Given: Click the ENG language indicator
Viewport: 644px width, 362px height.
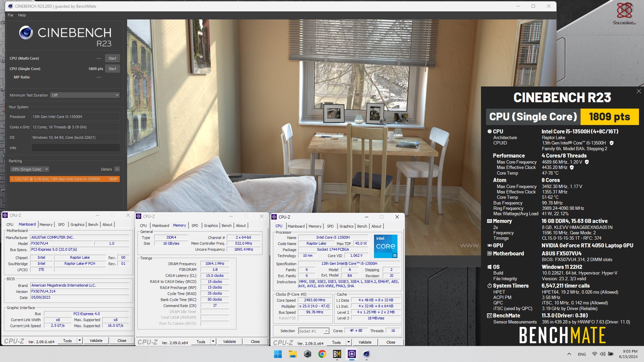Looking at the screenshot, I should [582, 354].
